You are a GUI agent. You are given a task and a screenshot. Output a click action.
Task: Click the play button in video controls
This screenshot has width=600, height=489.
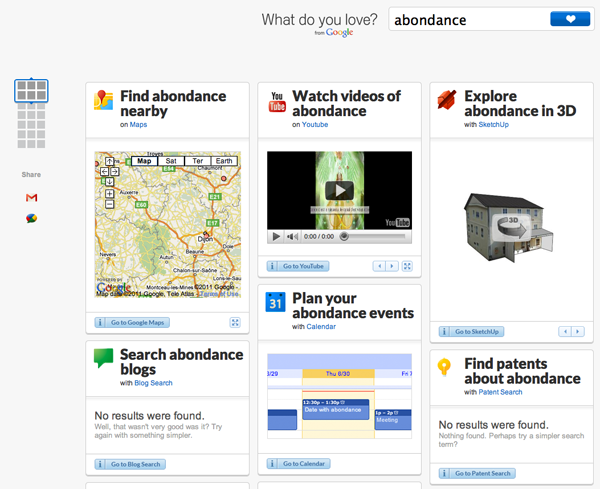click(x=276, y=237)
